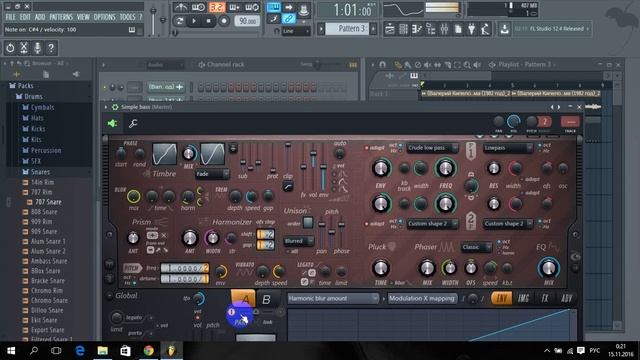
Task: Click the green plugin speaker icon
Action: 112,123
